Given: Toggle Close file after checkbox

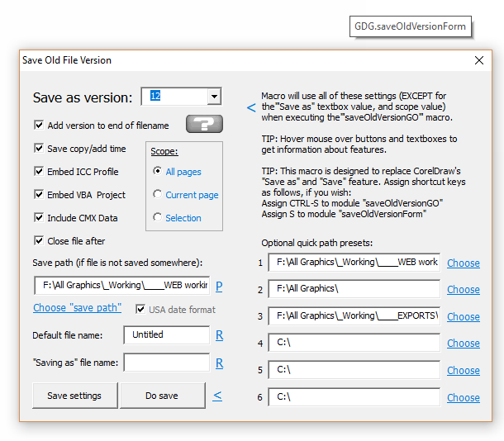Looking at the screenshot, I should tap(39, 241).
